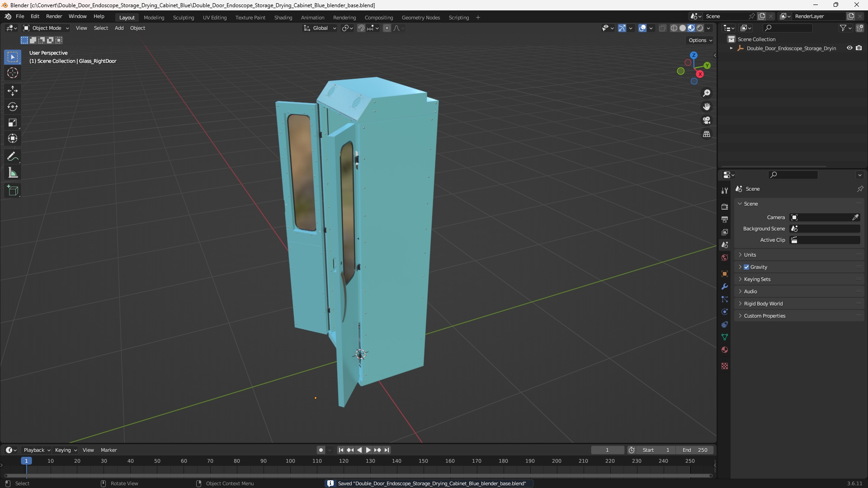868x488 pixels.
Task: Toggle proportional editing
Action: click(x=387, y=28)
